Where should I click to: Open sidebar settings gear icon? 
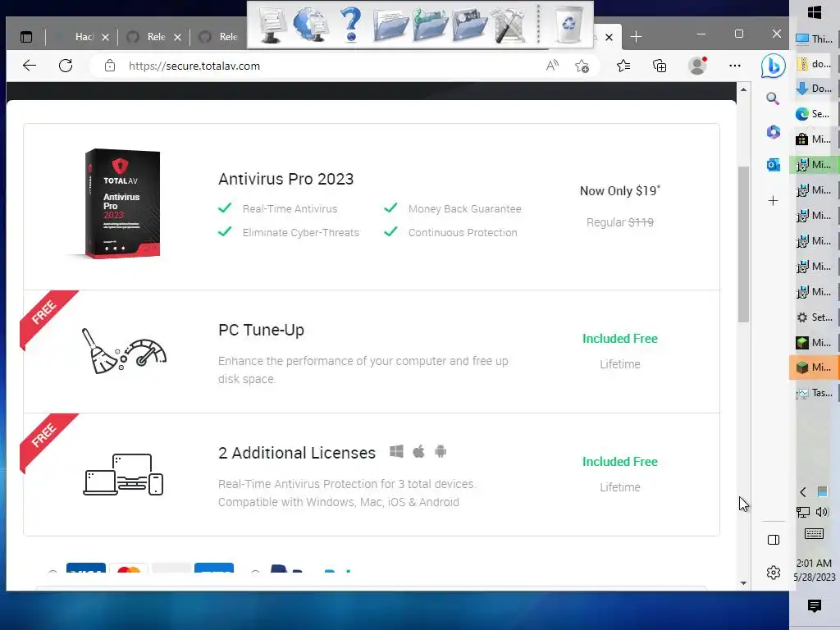pyautogui.click(x=773, y=573)
